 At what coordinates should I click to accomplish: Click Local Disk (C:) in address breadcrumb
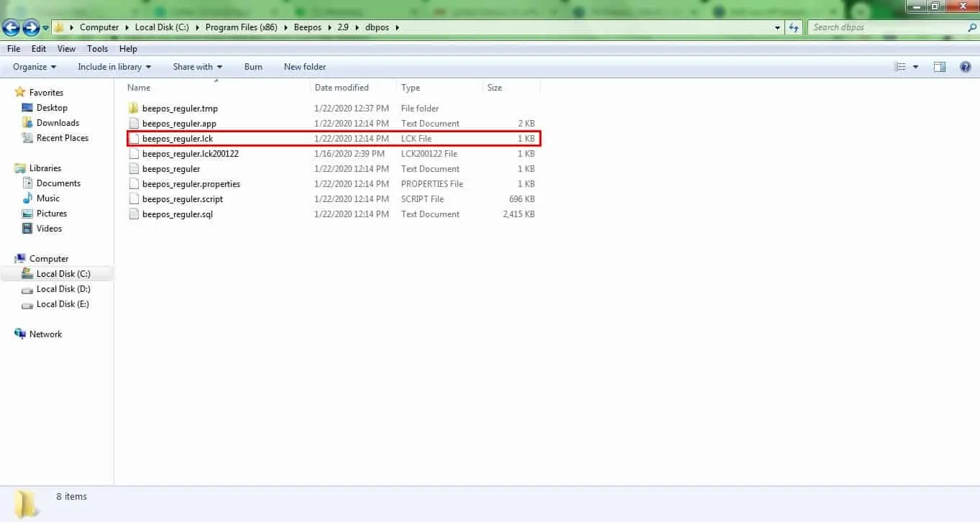(x=162, y=27)
